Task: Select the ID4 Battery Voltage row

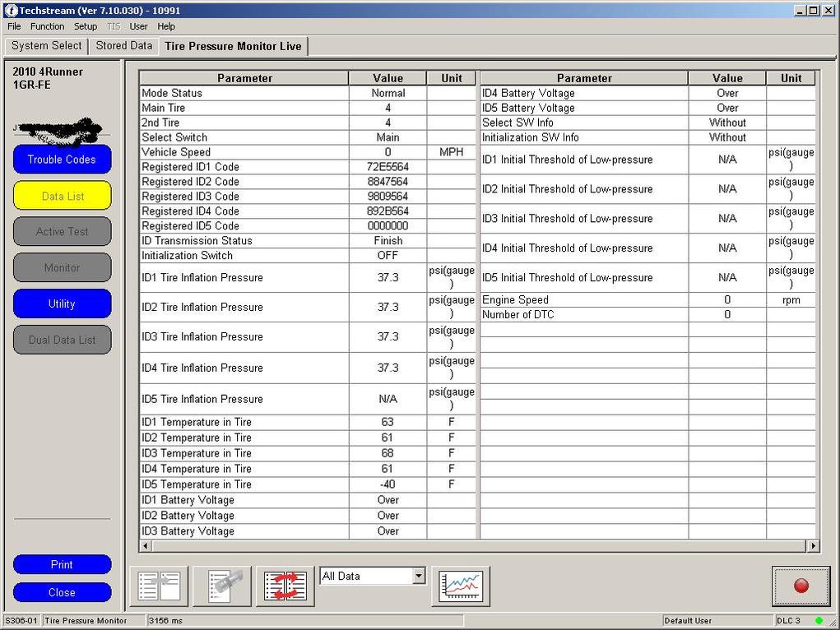Action: click(x=647, y=93)
